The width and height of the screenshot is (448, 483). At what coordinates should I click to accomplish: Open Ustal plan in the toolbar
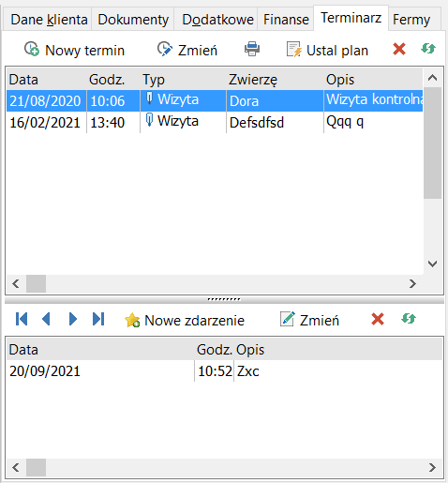pos(327,50)
